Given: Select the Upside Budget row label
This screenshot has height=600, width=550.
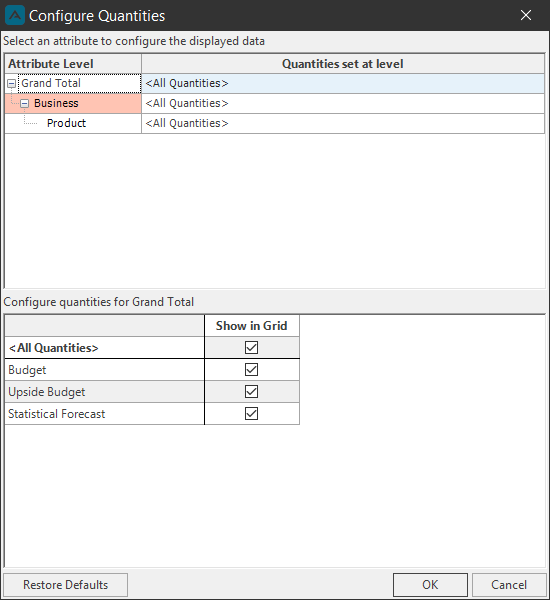Looking at the screenshot, I should coord(104,391).
